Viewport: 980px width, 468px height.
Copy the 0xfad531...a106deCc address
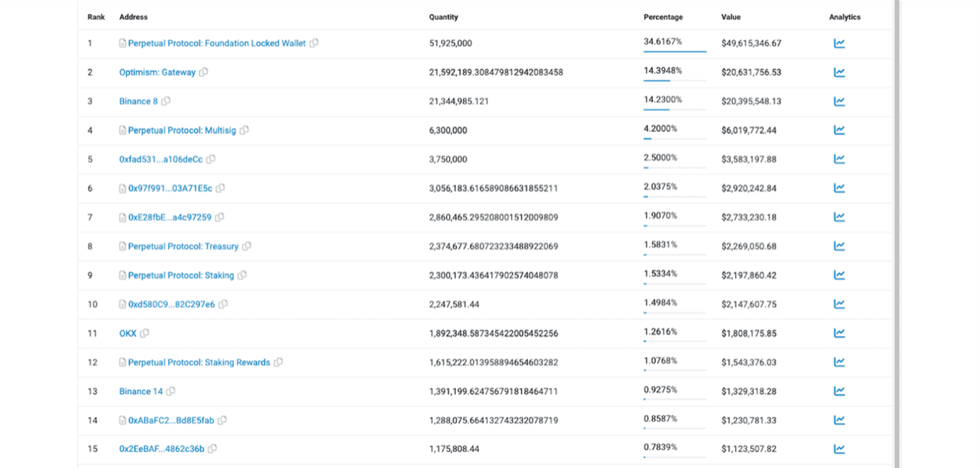pyautogui.click(x=211, y=159)
